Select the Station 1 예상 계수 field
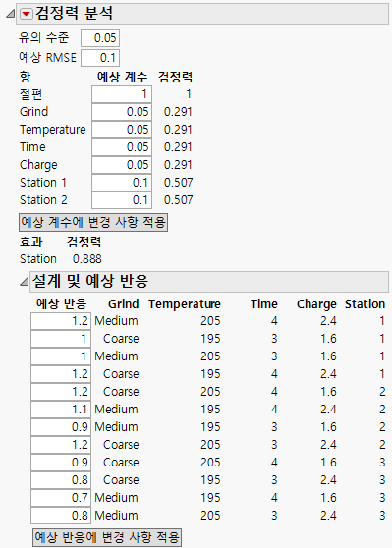This screenshot has width=392, height=548. 122,183
